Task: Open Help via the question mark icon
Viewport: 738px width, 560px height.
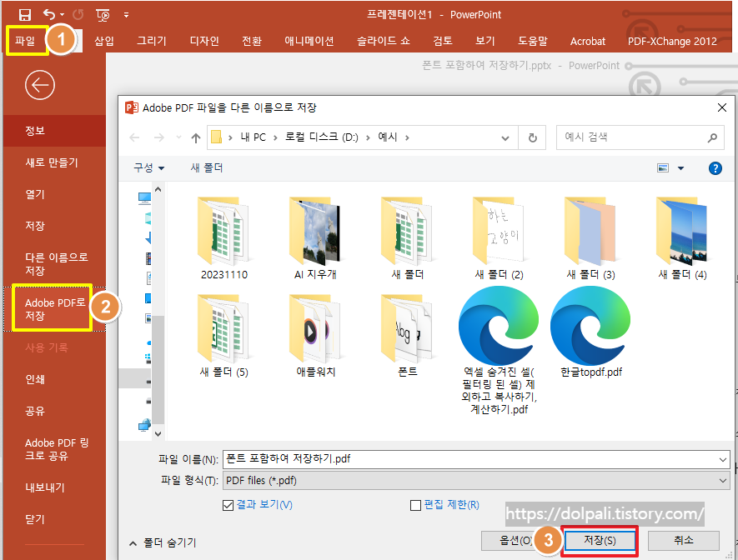Action: [x=715, y=167]
